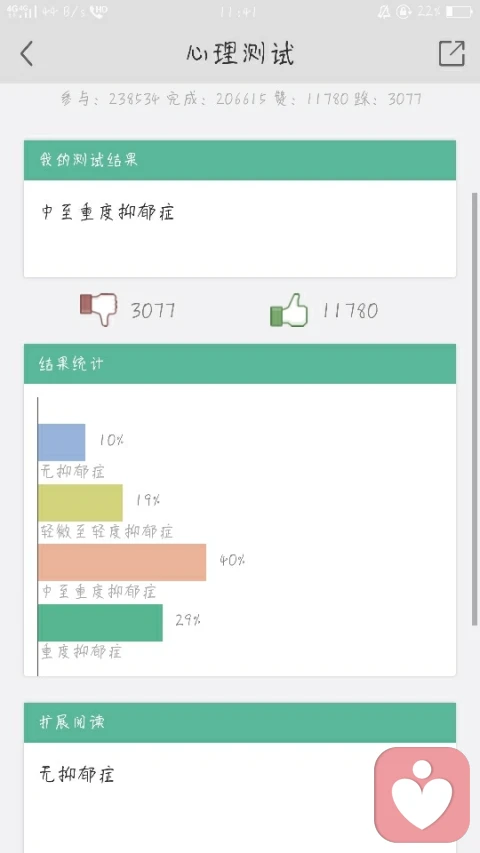Viewport: 480px width, 853px height.
Task: Open the 无抑郁症 extended reading entry
Action: coord(77,774)
